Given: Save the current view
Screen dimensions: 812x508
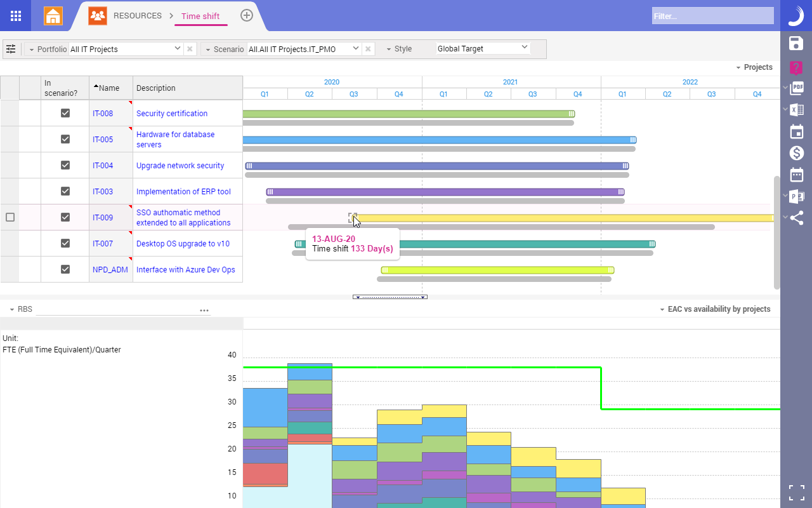Looking at the screenshot, I should click(x=796, y=44).
